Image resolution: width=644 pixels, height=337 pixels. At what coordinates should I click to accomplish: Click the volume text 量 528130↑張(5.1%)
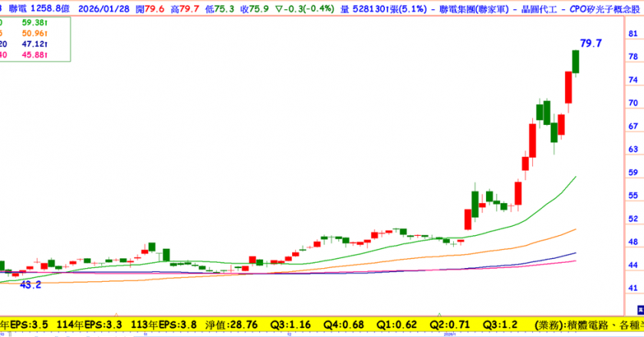pos(383,8)
